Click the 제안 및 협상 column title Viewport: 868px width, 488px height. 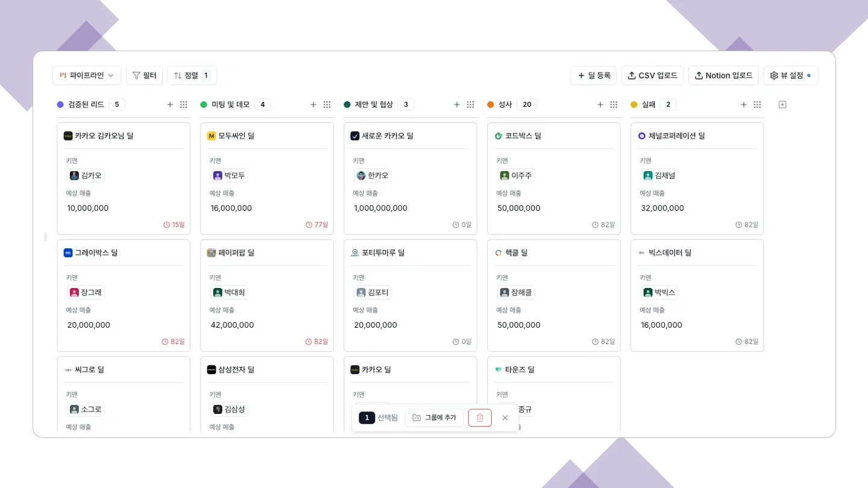(374, 104)
